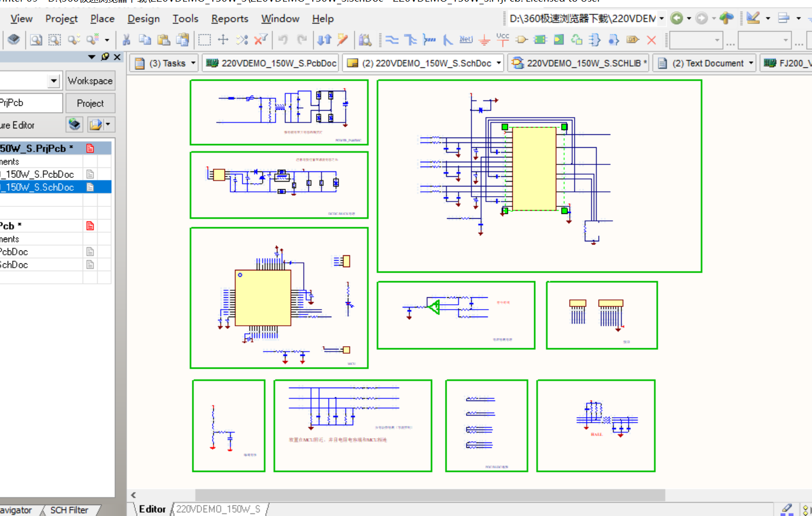Switch to the SCH Filter panel tab
812x516 pixels.
[x=69, y=510]
